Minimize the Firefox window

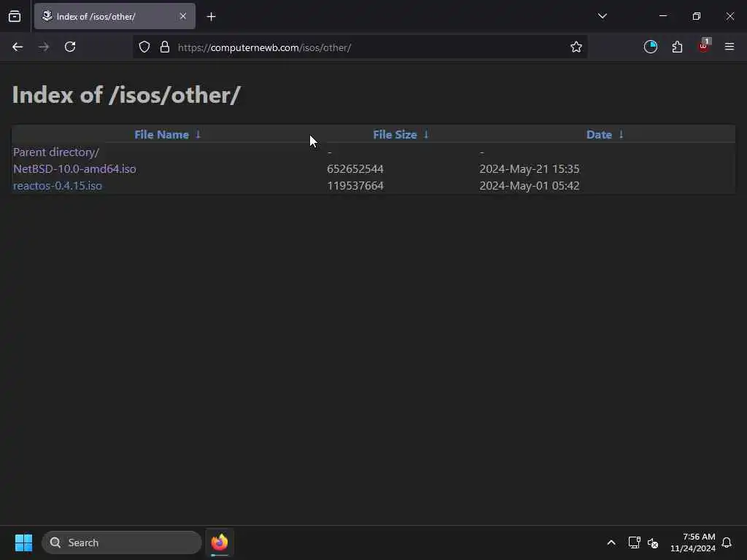pyautogui.click(x=663, y=16)
